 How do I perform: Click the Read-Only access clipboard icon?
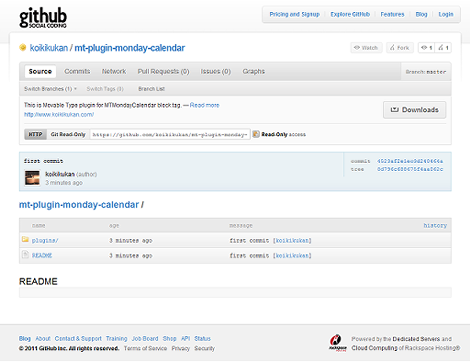click(x=256, y=134)
